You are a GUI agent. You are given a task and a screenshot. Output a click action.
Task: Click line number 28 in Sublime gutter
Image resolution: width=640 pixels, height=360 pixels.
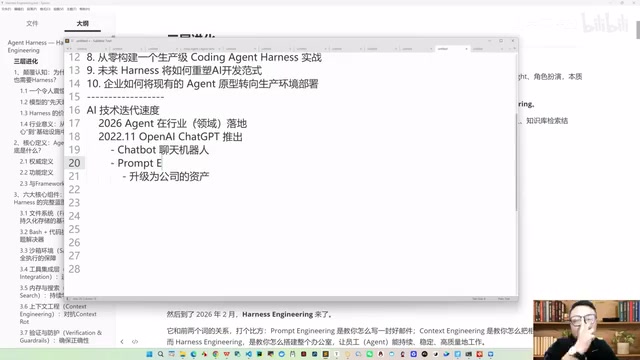[74, 269]
